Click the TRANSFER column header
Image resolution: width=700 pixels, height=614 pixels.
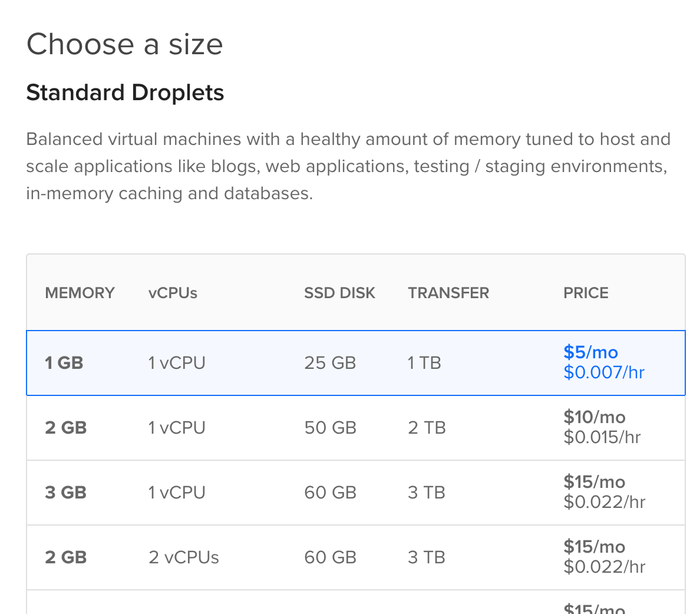(448, 293)
